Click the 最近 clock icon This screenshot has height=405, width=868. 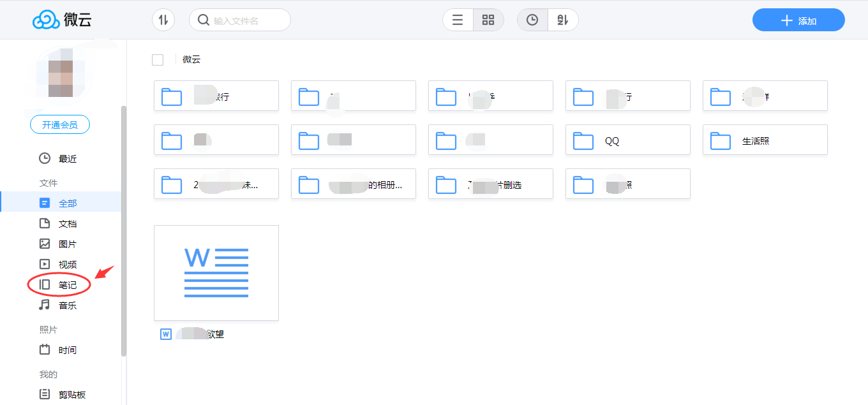pos(45,158)
